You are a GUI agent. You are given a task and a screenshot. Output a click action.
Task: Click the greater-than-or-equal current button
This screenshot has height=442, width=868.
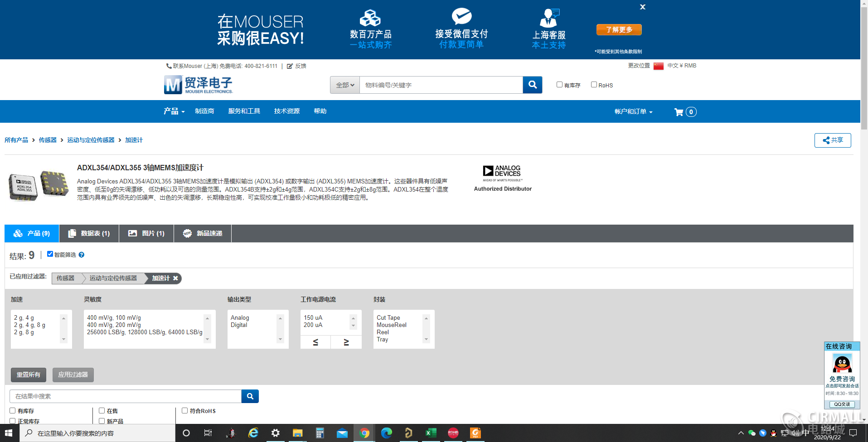(346, 342)
